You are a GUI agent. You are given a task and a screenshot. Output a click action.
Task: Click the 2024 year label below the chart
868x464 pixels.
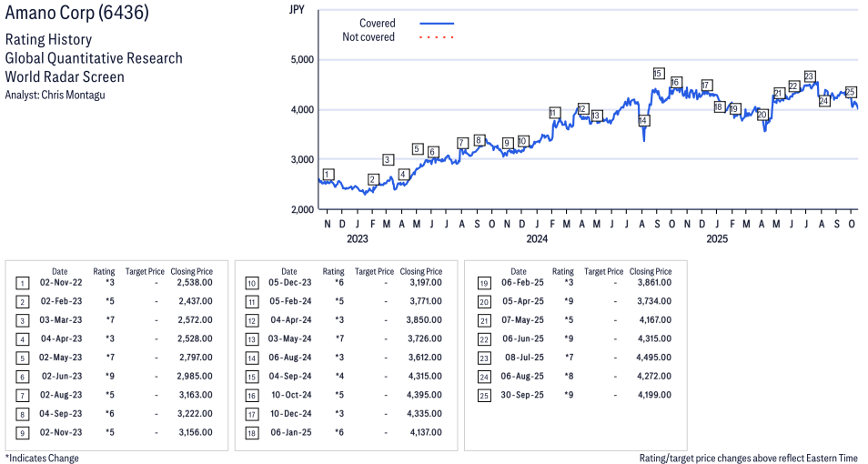[x=537, y=239]
